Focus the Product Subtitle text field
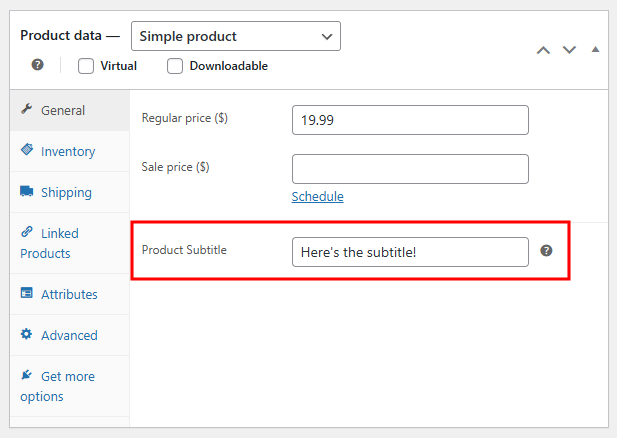Viewport: 617px width, 438px height. (410, 251)
